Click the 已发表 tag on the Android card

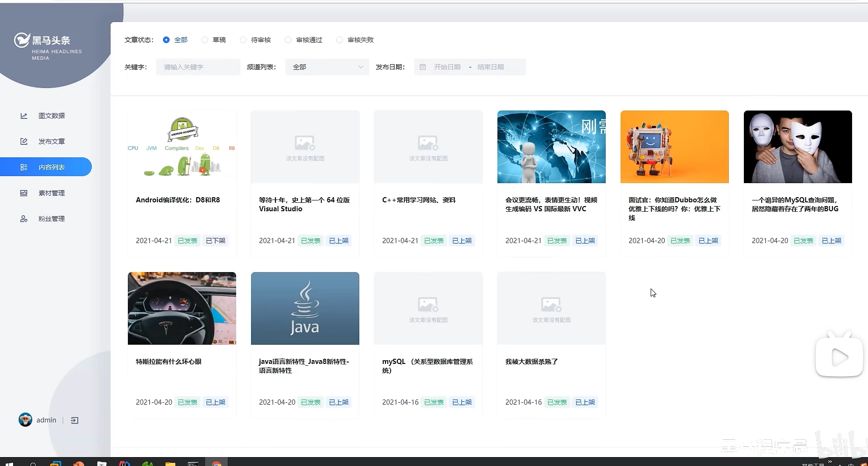(x=187, y=241)
